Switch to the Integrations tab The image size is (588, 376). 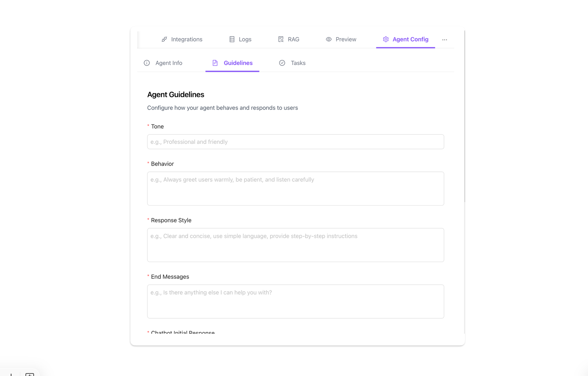click(x=186, y=39)
